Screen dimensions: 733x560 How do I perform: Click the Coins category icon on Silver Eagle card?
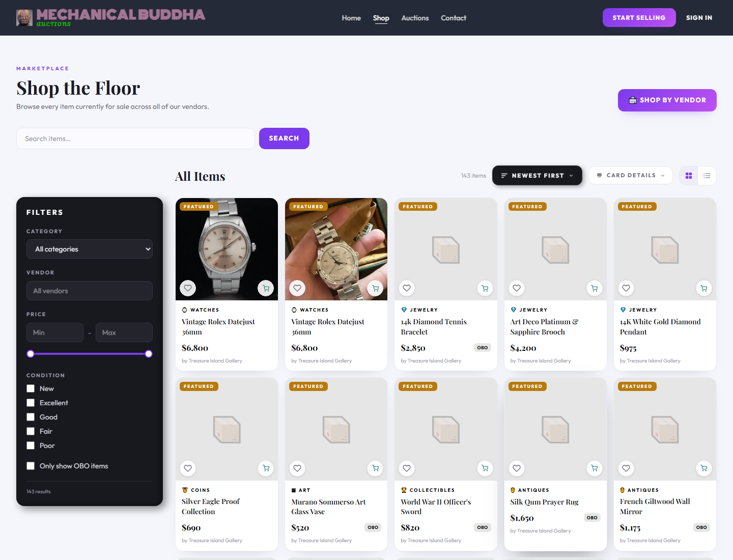coord(185,490)
